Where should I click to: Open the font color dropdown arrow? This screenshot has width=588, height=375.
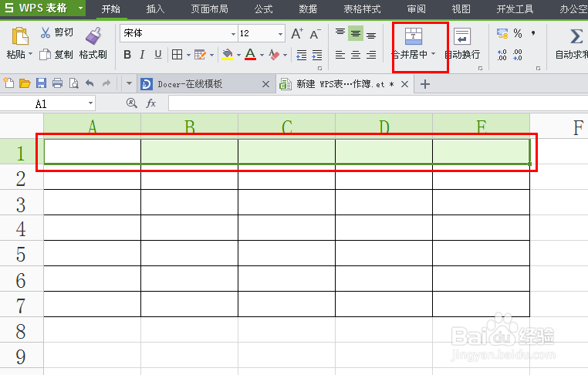click(x=262, y=55)
